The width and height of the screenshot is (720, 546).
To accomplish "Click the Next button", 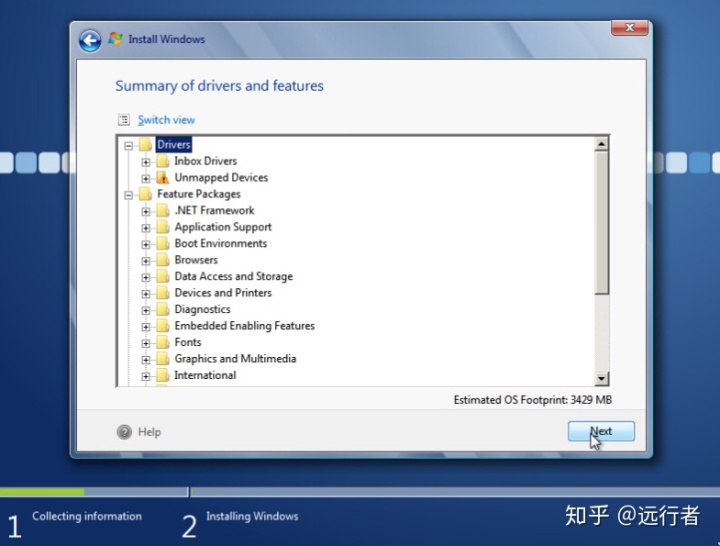I will click(601, 431).
